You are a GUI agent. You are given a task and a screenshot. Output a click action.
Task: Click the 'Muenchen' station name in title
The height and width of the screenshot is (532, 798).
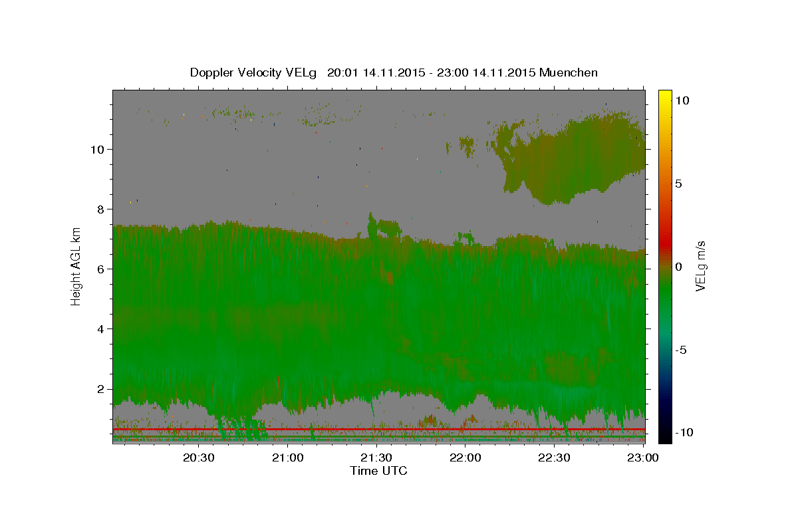[569, 72]
